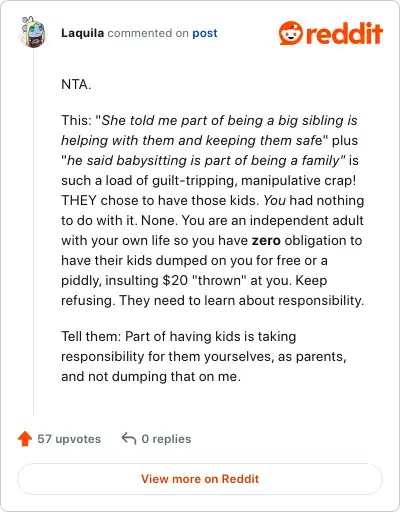Open the blue "post" link
The width and height of the screenshot is (400, 512).
[x=205, y=33]
